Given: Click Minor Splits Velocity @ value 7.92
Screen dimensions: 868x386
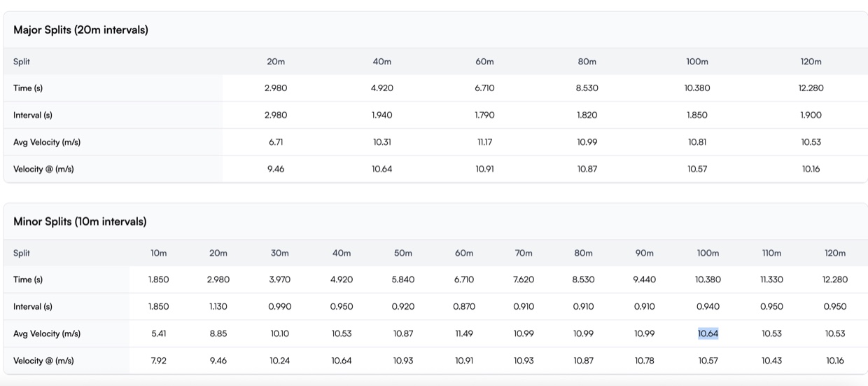Looking at the screenshot, I should pyautogui.click(x=159, y=361).
